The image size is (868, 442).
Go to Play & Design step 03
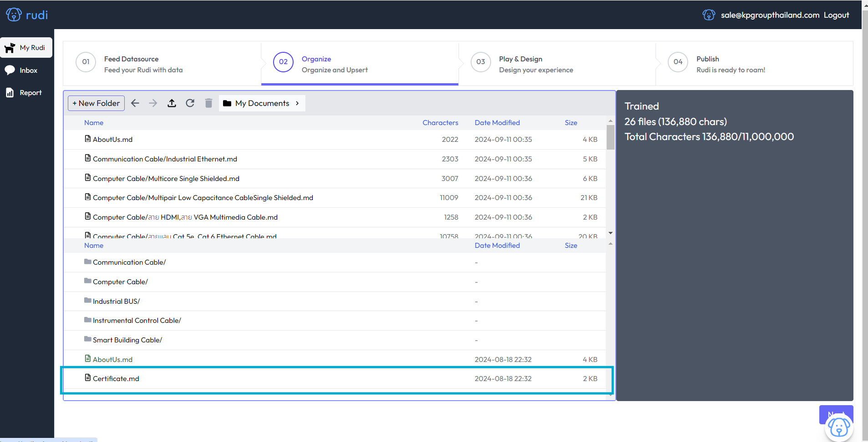point(557,64)
